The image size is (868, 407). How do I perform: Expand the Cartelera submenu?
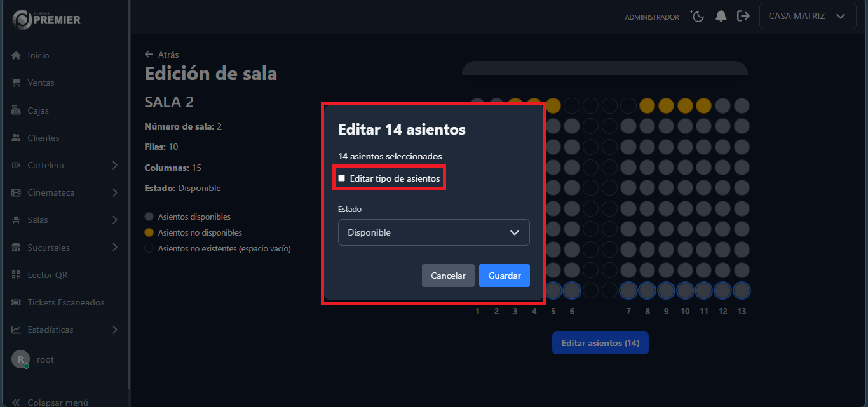(114, 166)
